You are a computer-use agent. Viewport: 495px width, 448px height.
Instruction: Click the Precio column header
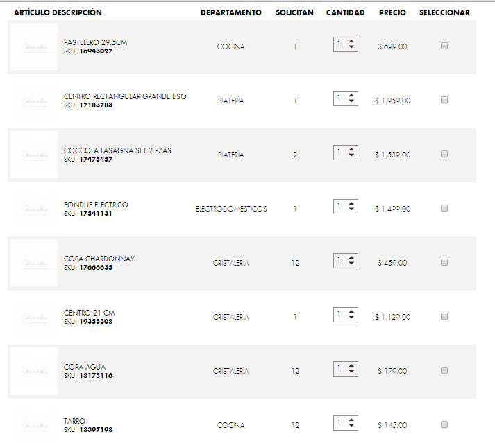tap(392, 12)
